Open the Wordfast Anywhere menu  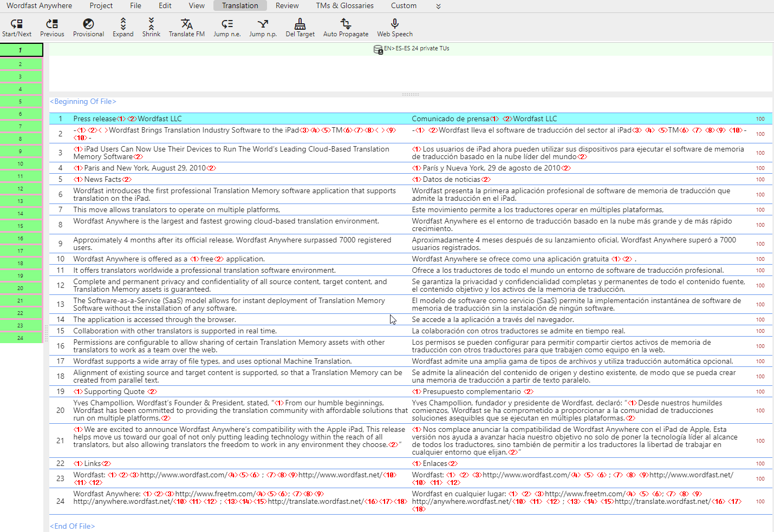click(39, 5)
